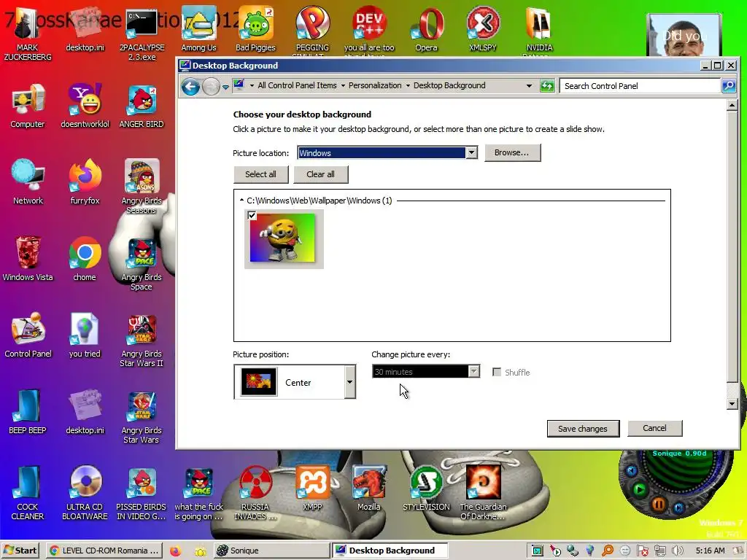The height and width of the screenshot is (560, 747).
Task: Open the Among Us desktop icon
Action: pos(198,28)
